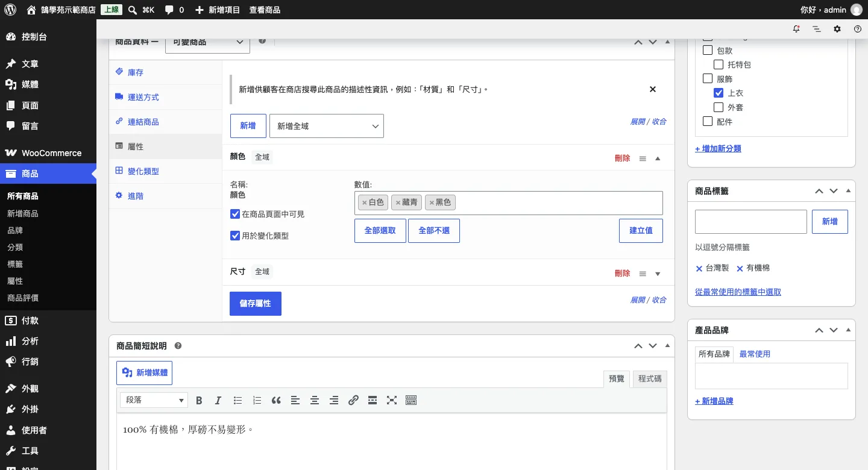Viewport: 868px width, 470px height.
Task: Open the gear settings icon in the header
Action: coord(837,29)
